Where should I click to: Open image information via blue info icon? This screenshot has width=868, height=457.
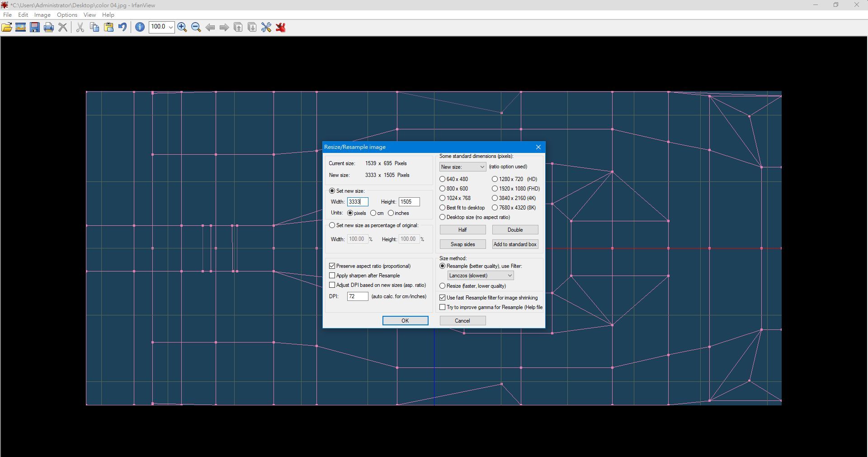coord(140,28)
